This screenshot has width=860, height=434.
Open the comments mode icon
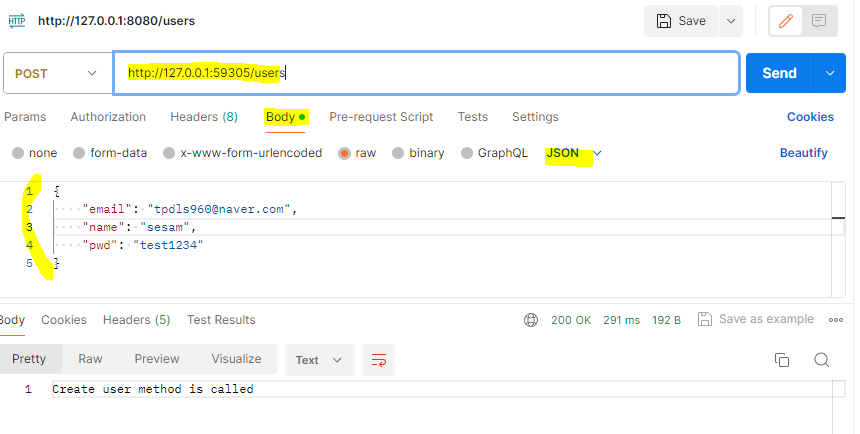(819, 21)
